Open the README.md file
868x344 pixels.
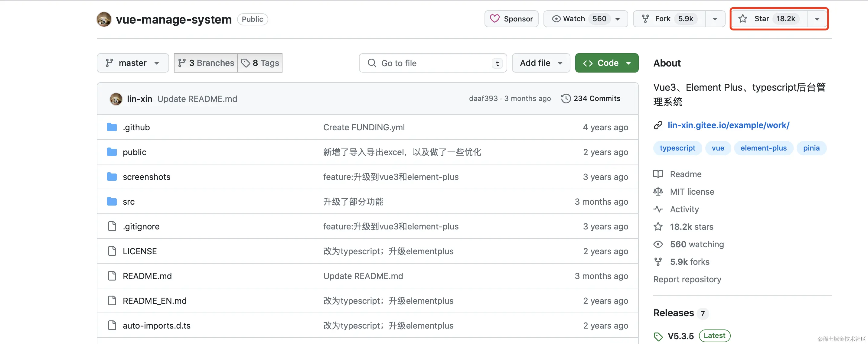[147, 276]
